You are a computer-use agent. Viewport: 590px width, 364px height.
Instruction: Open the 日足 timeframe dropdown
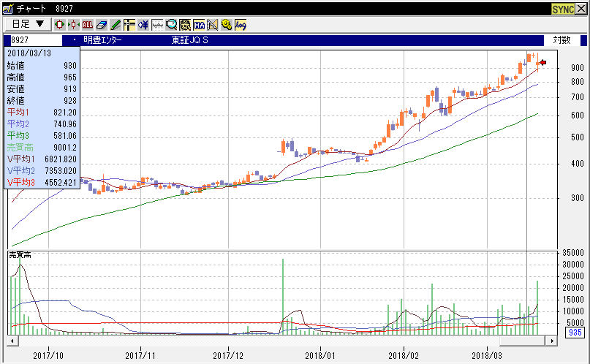[x=29, y=24]
